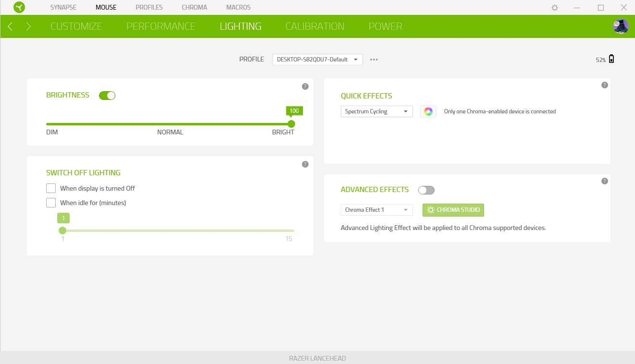
Task: Click the back navigation arrow
Action: pyautogui.click(x=10, y=26)
